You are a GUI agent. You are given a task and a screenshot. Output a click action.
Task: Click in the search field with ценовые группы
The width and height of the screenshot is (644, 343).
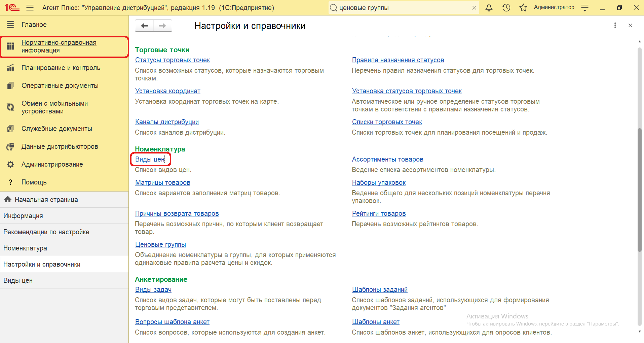coord(400,8)
